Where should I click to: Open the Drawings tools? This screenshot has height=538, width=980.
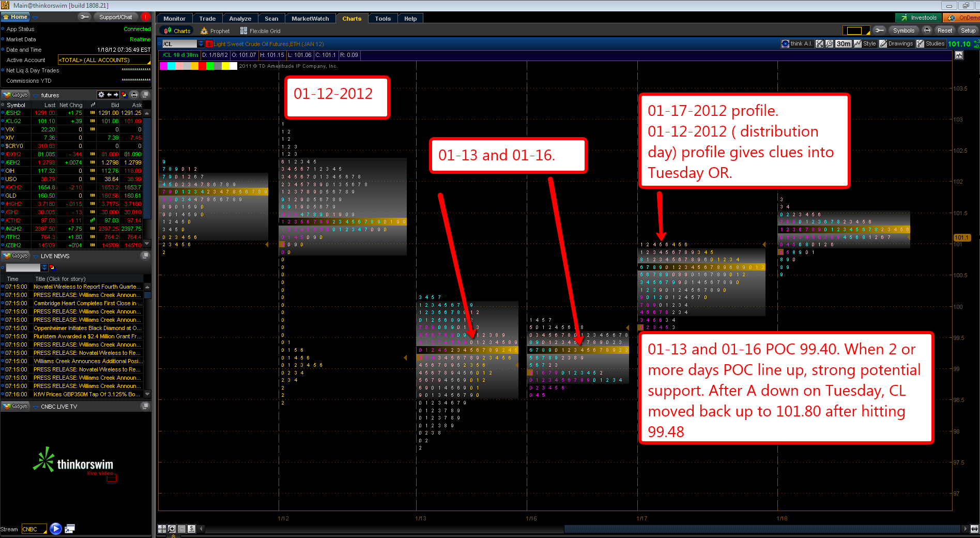click(x=896, y=44)
